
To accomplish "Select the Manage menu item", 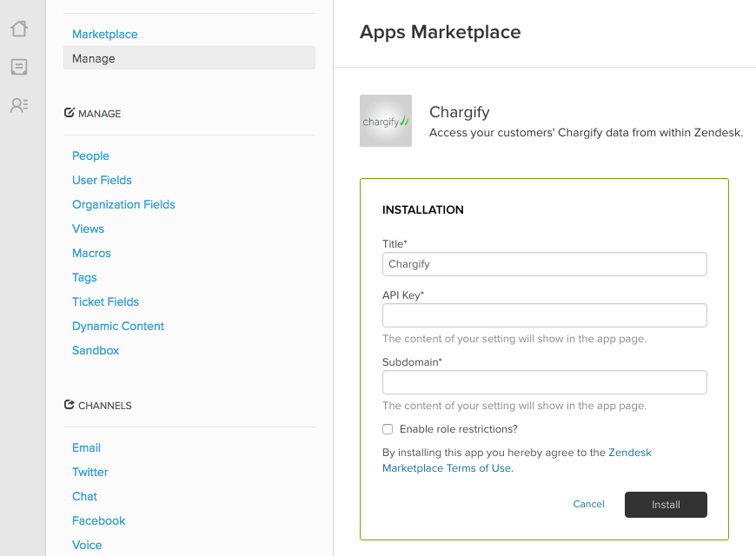I will click(189, 58).
